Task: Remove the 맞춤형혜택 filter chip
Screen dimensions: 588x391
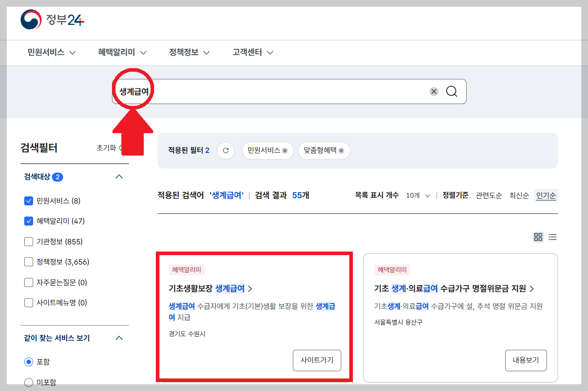Action: coord(341,151)
